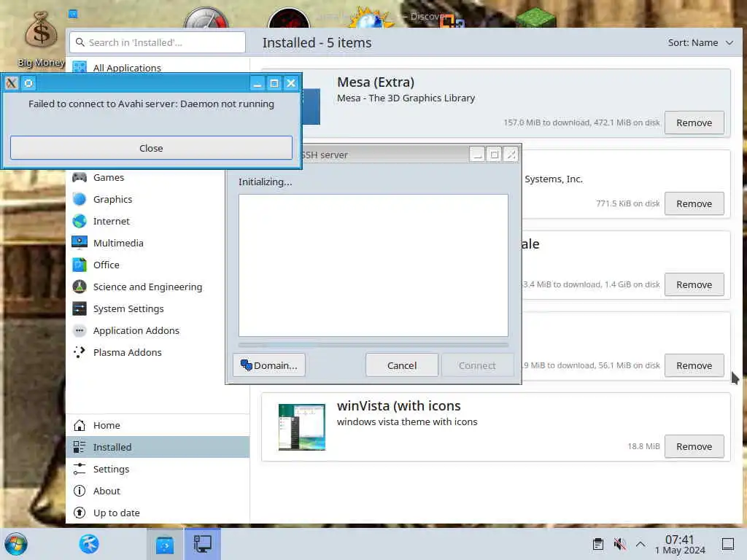Screen dimensions: 747x560
Task: Click the X11 icon in Avahi dialog titlebar
Action: click(x=12, y=83)
